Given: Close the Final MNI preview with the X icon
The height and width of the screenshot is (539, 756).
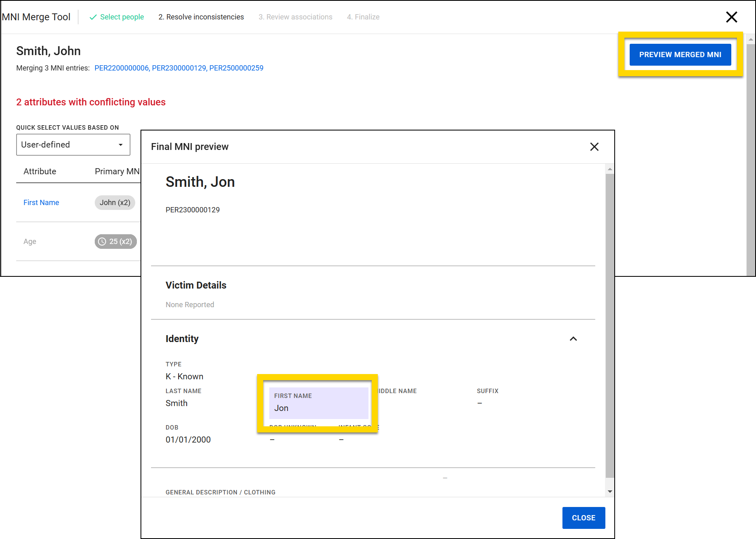Looking at the screenshot, I should pyautogui.click(x=594, y=147).
